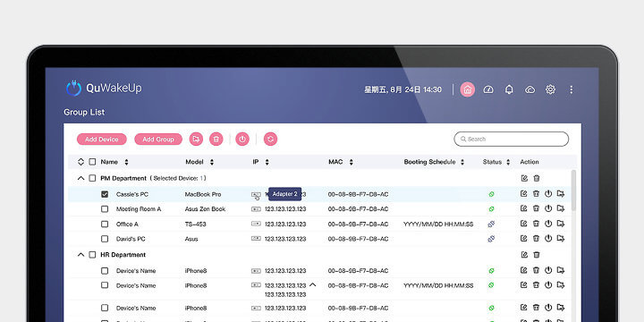The image size is (644, 322).
Task: Click the TS-453 model cell
Action: 196,224
